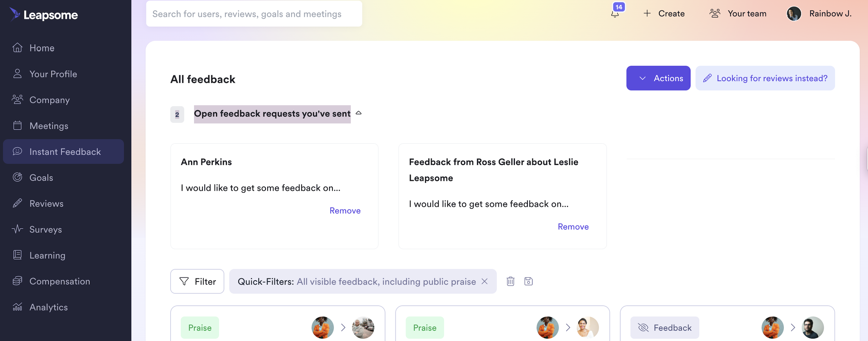Click the Goals target icon in sidebar
Screen dimensions: 868x341
pos(17,177)
